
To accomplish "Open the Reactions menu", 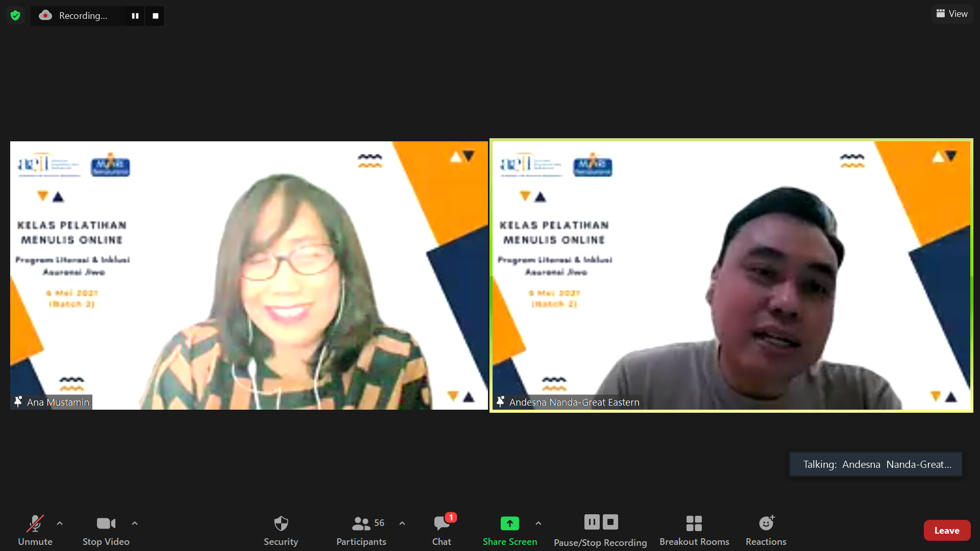I will (766, 530).
